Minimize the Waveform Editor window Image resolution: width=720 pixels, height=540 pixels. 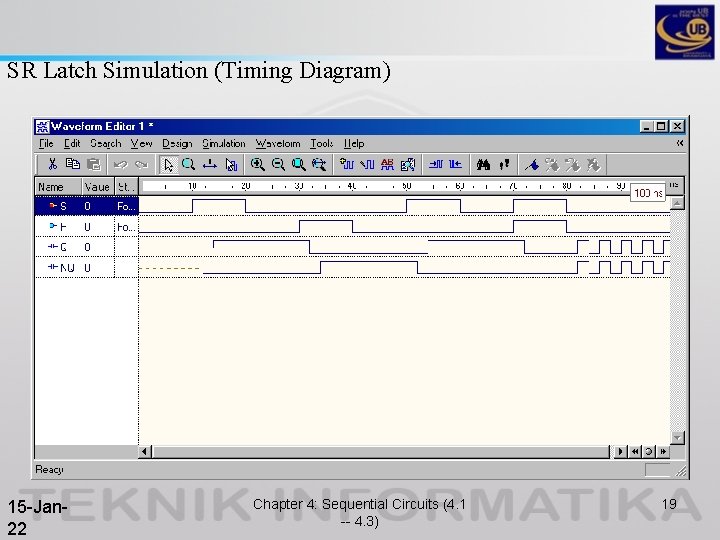[647, 126]
